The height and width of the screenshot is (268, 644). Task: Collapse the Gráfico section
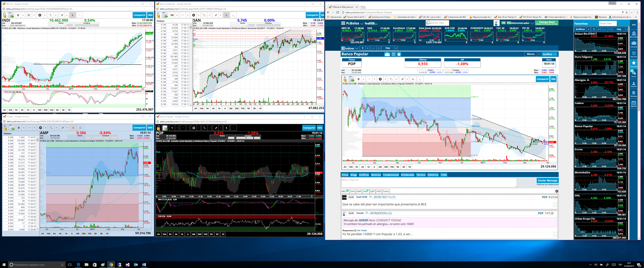(550, 54)
